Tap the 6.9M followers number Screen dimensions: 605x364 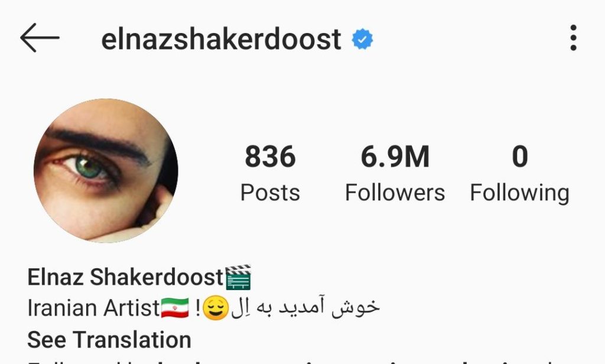click(x=395, y=157)
